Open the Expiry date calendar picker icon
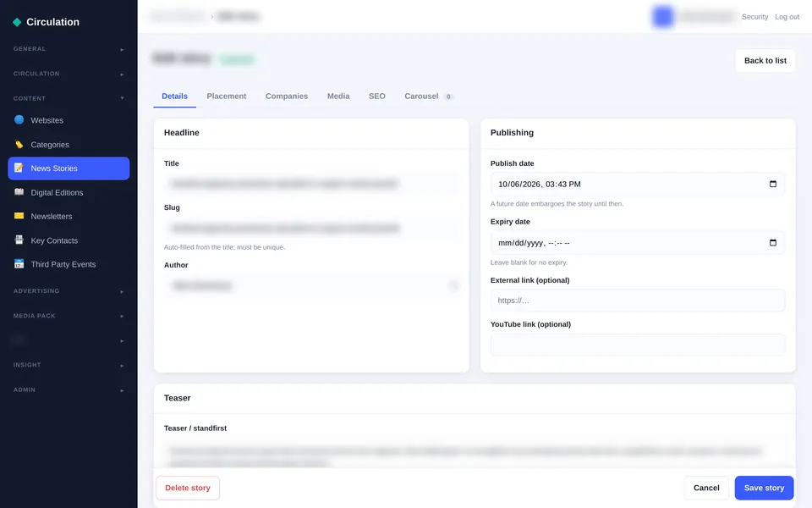 click(772, 243)
